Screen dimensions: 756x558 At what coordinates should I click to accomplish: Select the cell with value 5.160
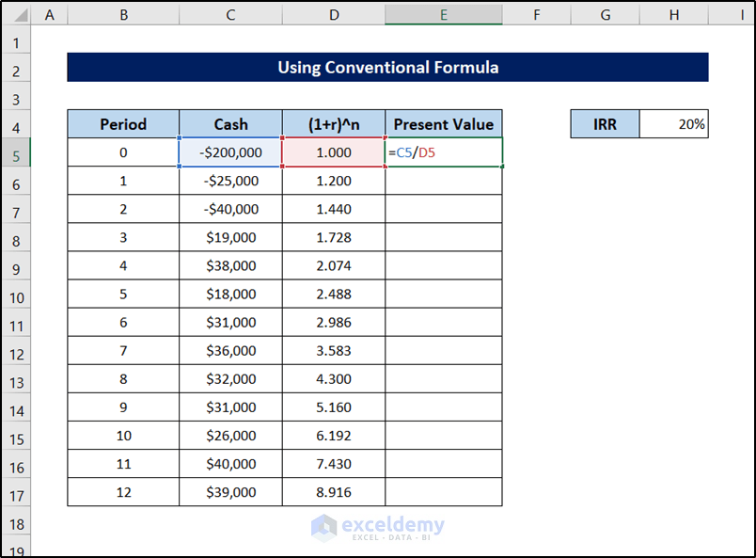334,407
